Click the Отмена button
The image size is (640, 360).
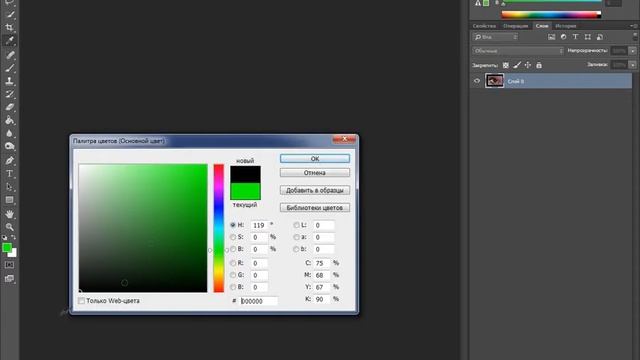[x=315, y=173]
